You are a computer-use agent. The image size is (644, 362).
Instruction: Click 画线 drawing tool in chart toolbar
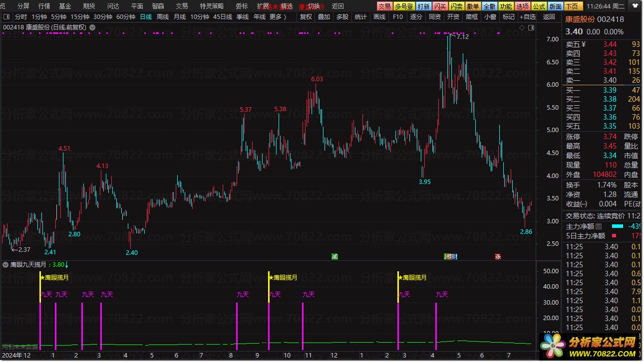click(379, 16)
